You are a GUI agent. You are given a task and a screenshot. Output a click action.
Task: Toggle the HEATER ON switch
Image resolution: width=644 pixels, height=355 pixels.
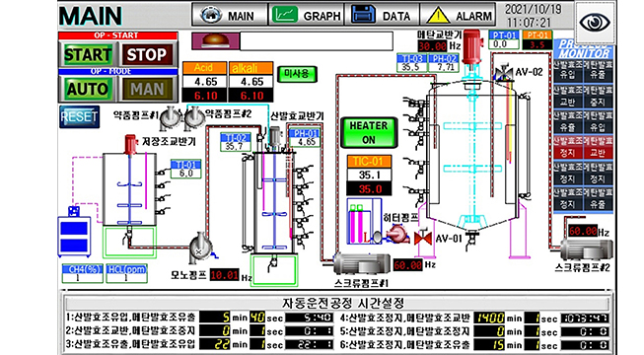369,132
